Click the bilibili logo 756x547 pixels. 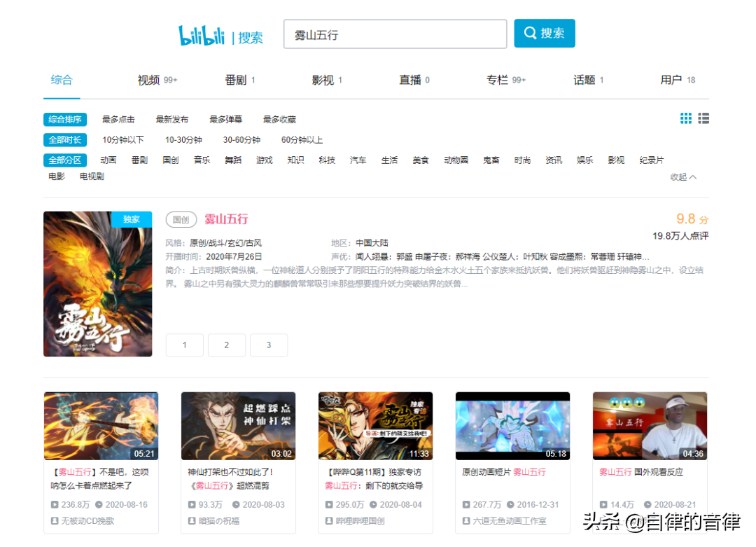point(202,36)
